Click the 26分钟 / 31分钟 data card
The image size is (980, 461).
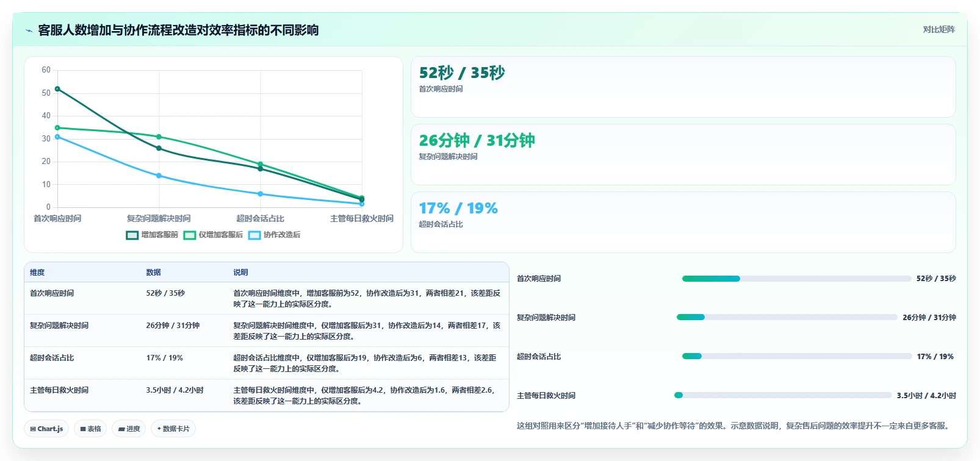pyautogui.click(x=683, y=154)
